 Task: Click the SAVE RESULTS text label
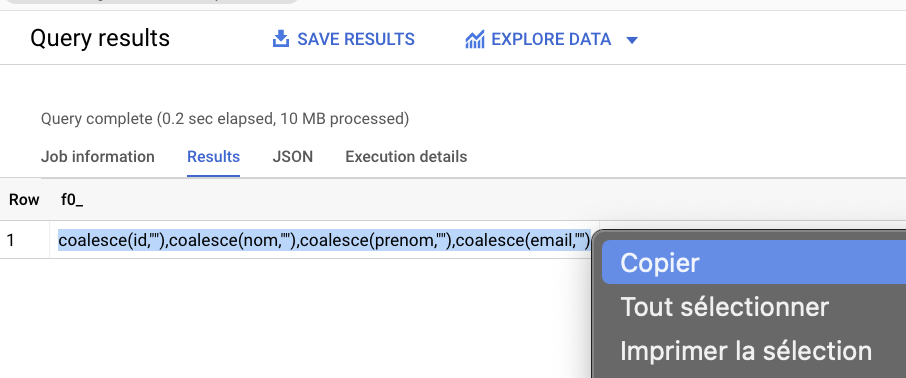click(x=356, y=39)
